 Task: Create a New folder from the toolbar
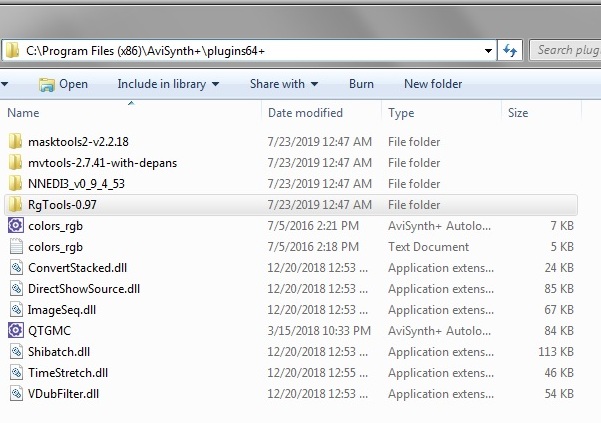click(433, 84)
